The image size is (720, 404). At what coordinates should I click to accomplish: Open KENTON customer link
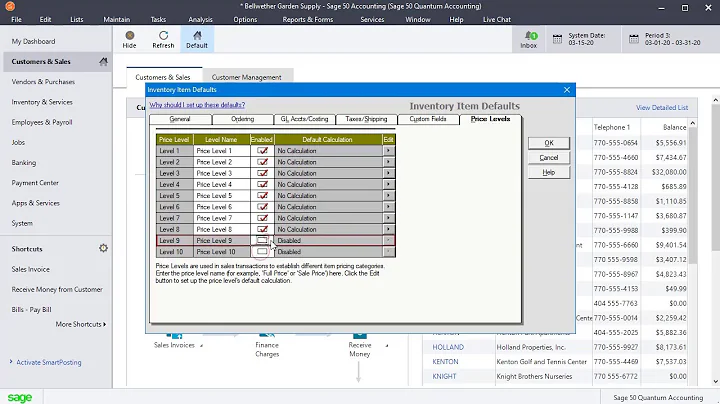point(445,362)
